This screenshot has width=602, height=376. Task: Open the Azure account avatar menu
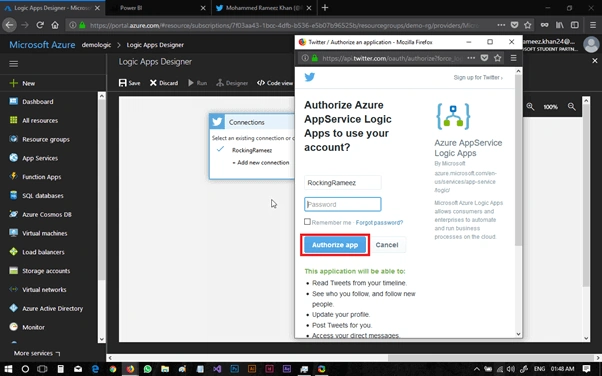click(x=591, y=45)
